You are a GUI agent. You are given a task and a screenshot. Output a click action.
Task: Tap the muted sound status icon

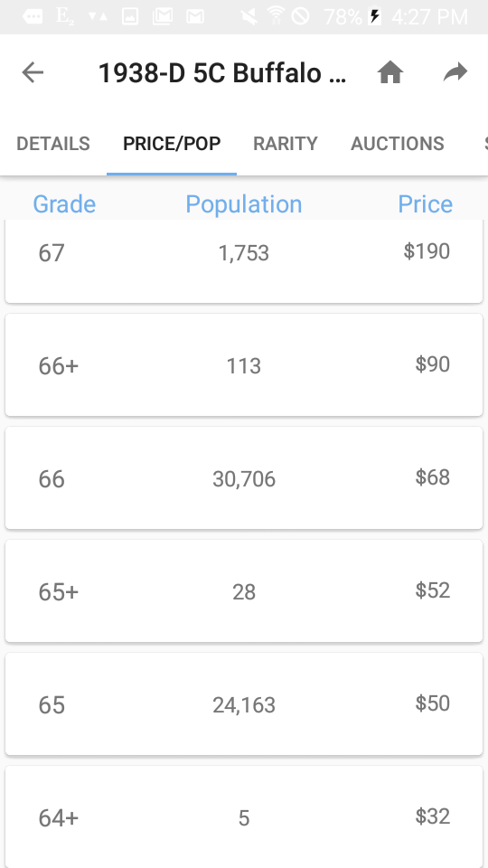point(249,16)
